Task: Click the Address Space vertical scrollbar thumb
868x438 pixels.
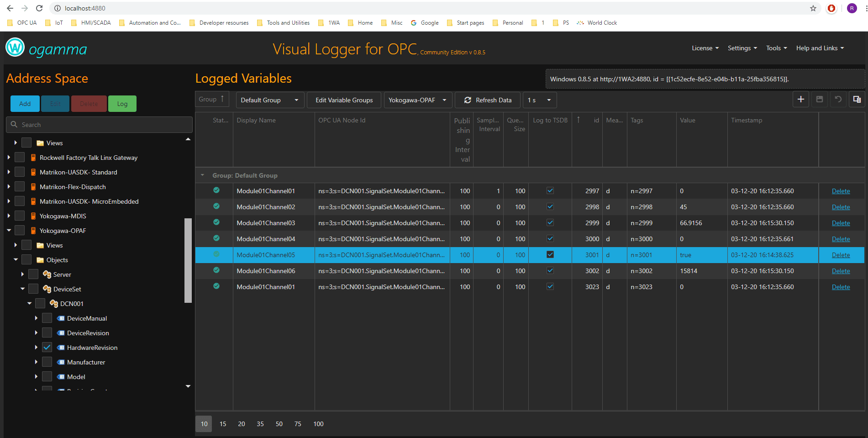Action: (x=188, y=260)
